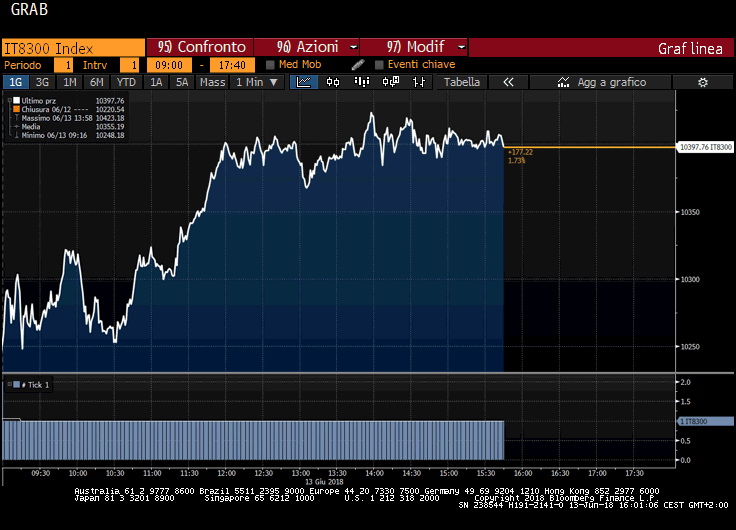The image size is (736, 530).
Task: Click the 13 Giu 2018 date label
Action: tap(324, 482)
